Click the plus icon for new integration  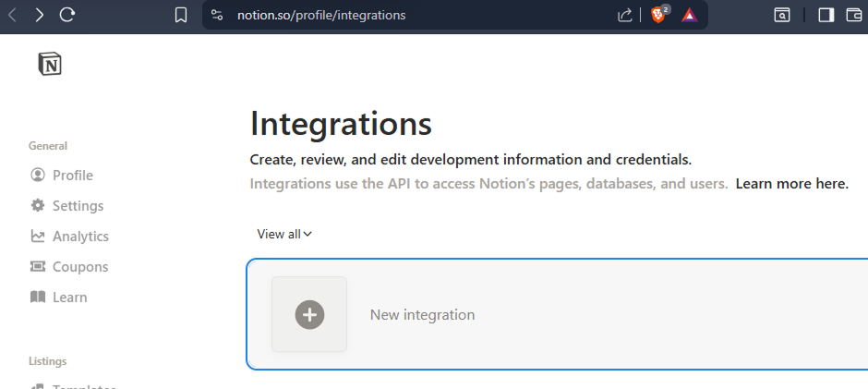tap(309, 314)
